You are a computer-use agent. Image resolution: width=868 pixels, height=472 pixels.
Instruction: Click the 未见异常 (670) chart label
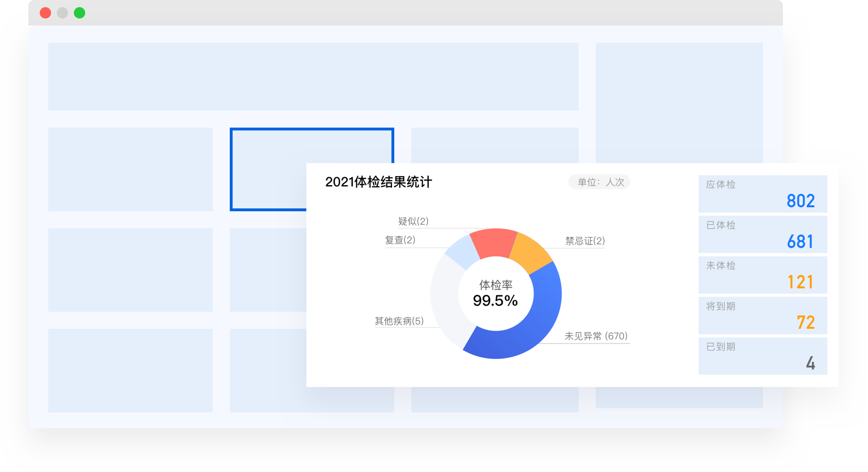596,336
